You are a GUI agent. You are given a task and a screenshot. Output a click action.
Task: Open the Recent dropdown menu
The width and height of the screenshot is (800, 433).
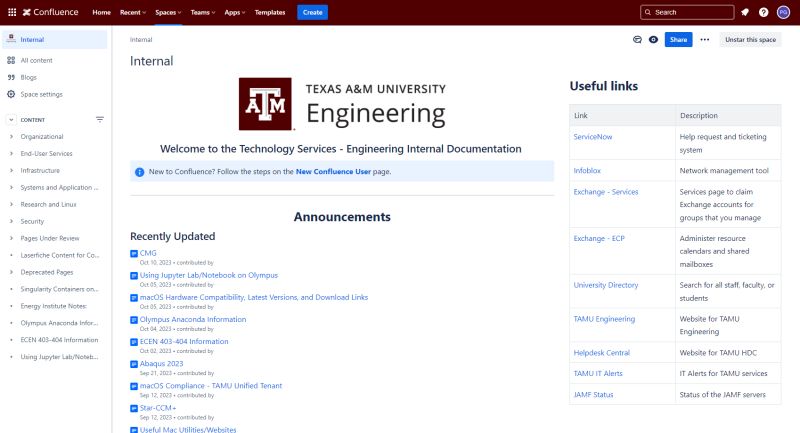(x=133, y=12)
